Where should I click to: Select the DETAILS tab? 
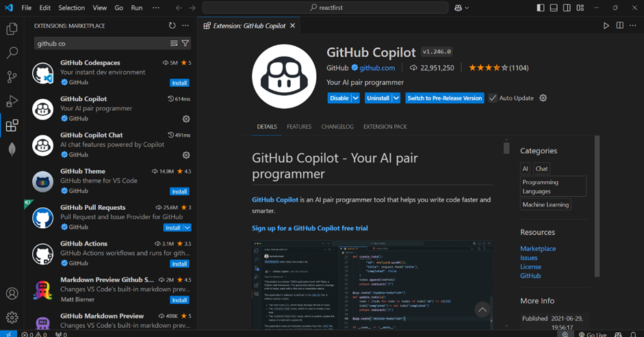(x=267, y=127)
